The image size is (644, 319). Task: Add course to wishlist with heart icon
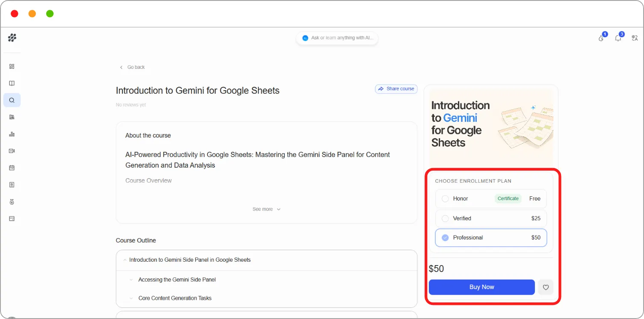[546, 287]
